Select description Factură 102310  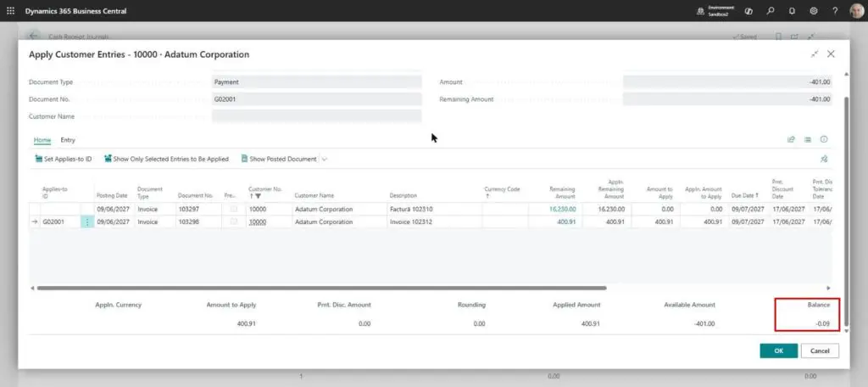435,209
